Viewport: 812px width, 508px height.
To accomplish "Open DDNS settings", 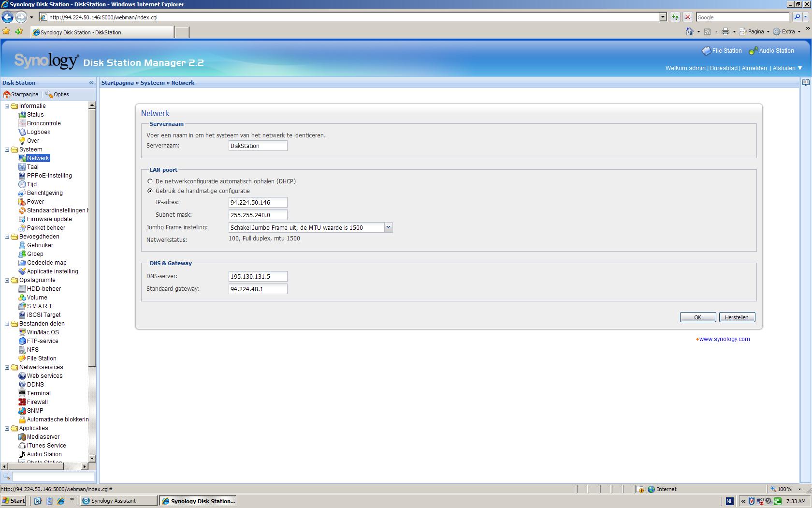I will click(x=35, y=385).
